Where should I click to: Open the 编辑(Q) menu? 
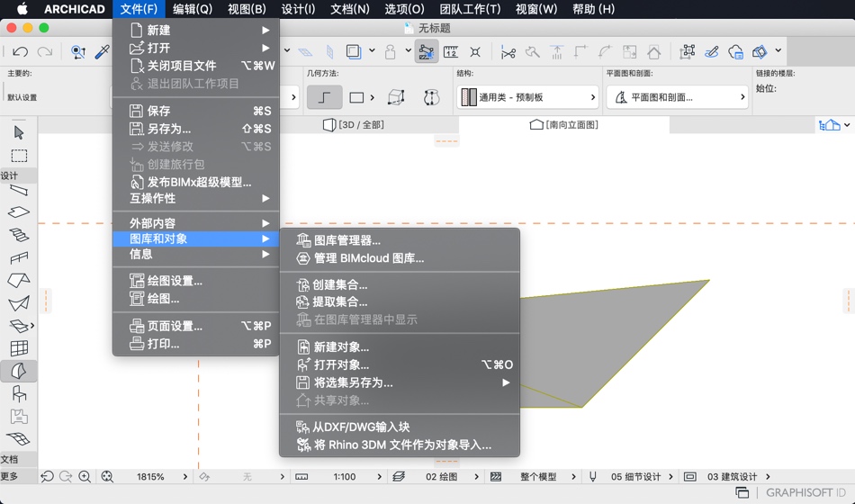(x=193, y=9)
